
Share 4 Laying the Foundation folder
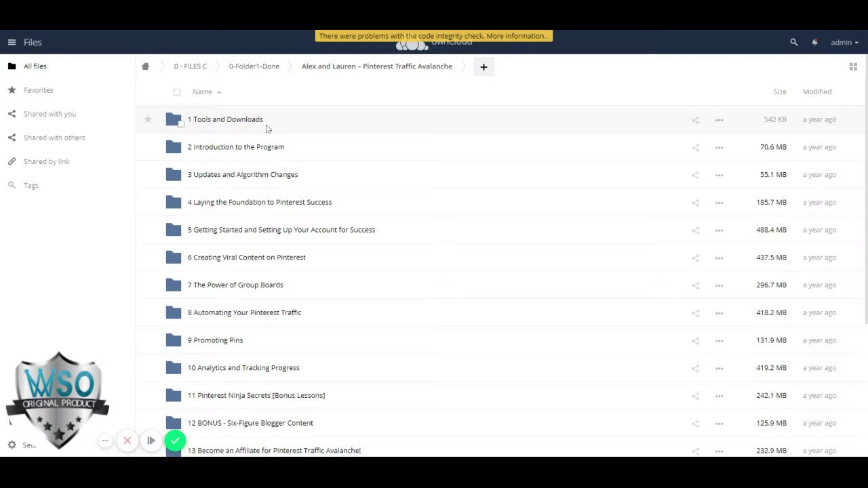coord(695,203)
